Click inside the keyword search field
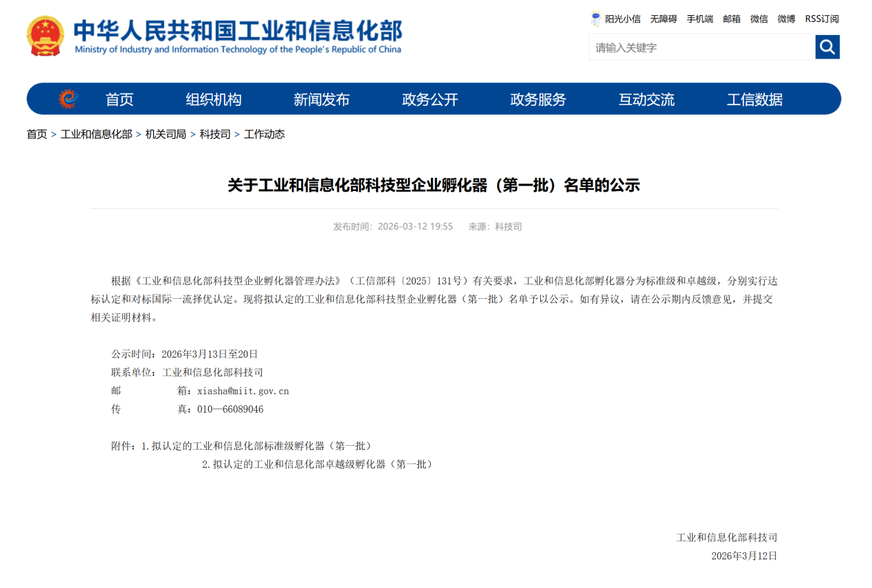Viewport: 872px width, 588px height. coord(701,47)
